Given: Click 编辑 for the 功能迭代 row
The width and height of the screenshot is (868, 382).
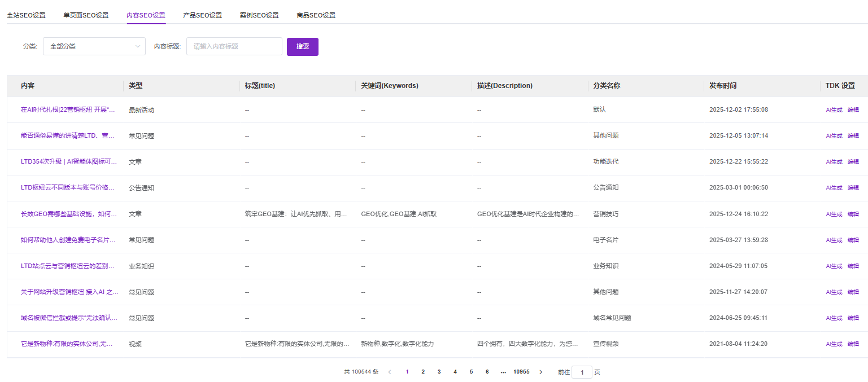Looking at the screenshot, I should (x=853, y=162).
